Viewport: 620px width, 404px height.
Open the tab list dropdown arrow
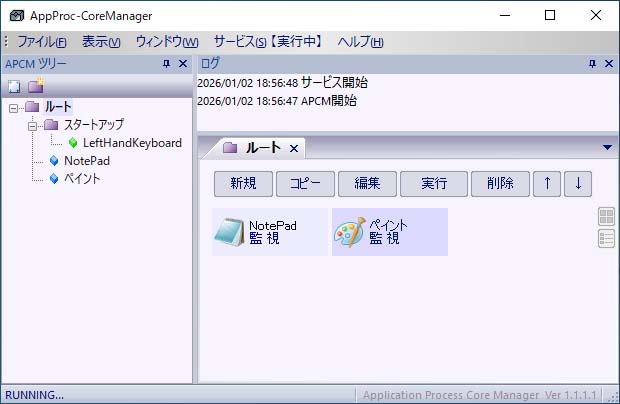[606, 148]
